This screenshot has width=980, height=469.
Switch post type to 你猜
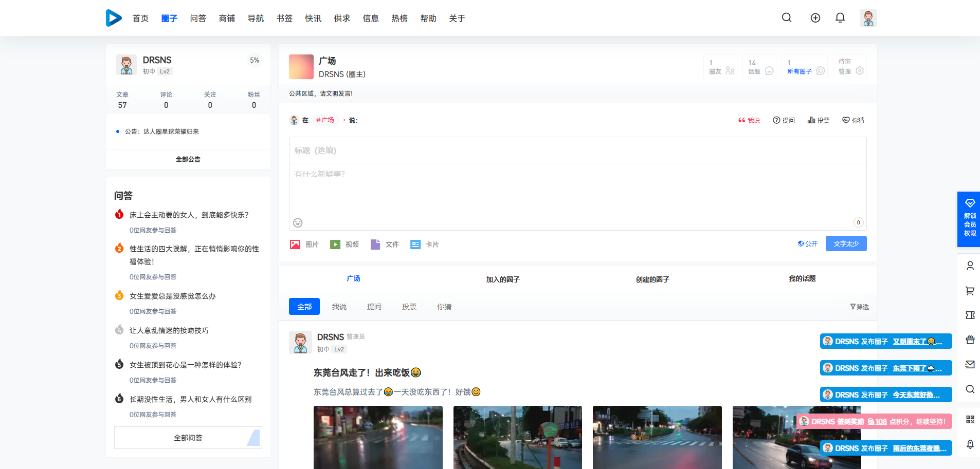pos(853,120)
